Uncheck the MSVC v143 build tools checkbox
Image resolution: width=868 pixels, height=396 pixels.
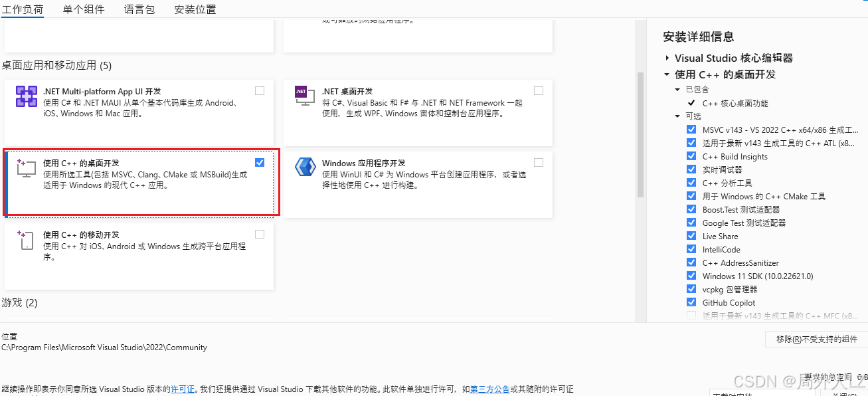pos(692,130)
